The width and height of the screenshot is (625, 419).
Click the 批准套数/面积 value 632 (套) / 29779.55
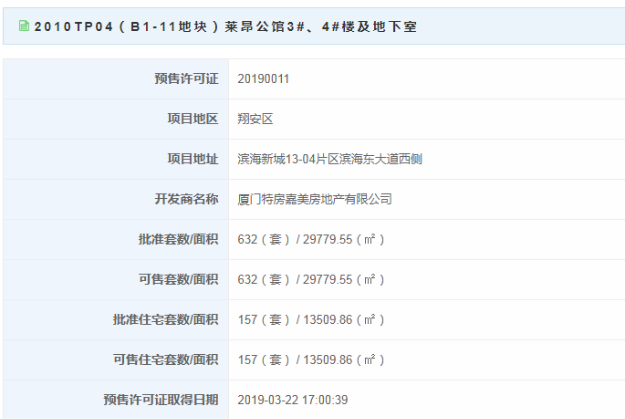(x=311, y=239)
